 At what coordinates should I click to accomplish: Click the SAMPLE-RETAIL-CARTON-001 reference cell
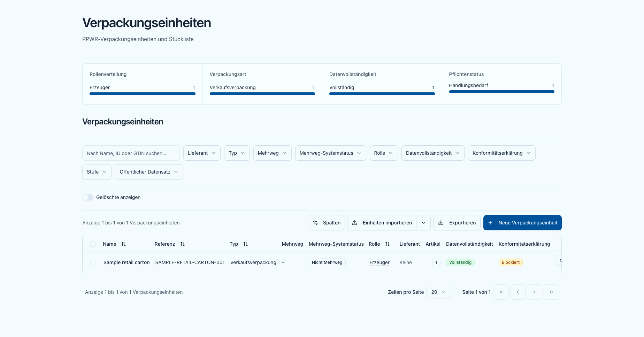tap(190, 262)
